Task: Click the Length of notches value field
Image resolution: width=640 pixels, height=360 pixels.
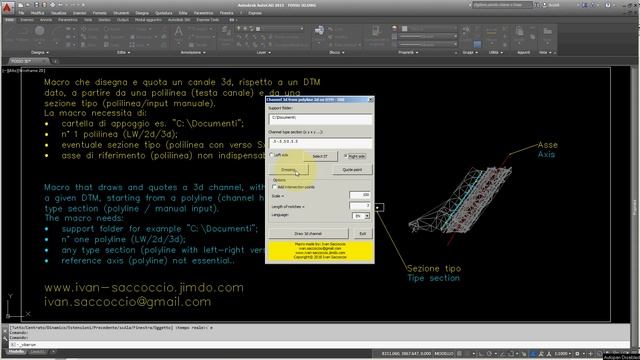Action: pos(360,205)
